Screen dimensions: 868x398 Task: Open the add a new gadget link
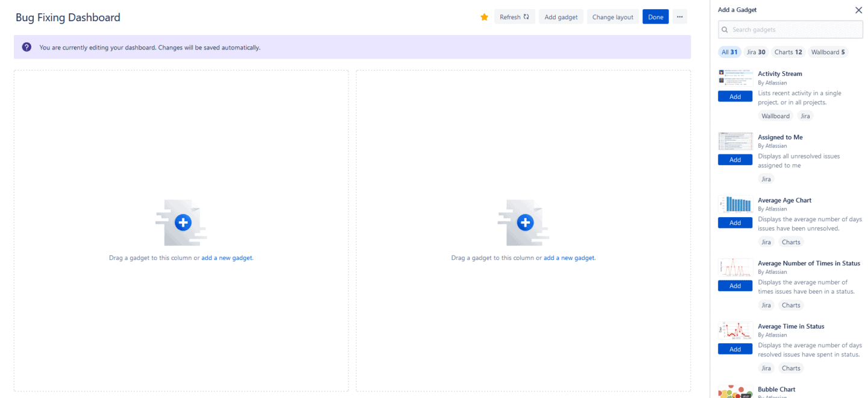[x=227, y=257]
